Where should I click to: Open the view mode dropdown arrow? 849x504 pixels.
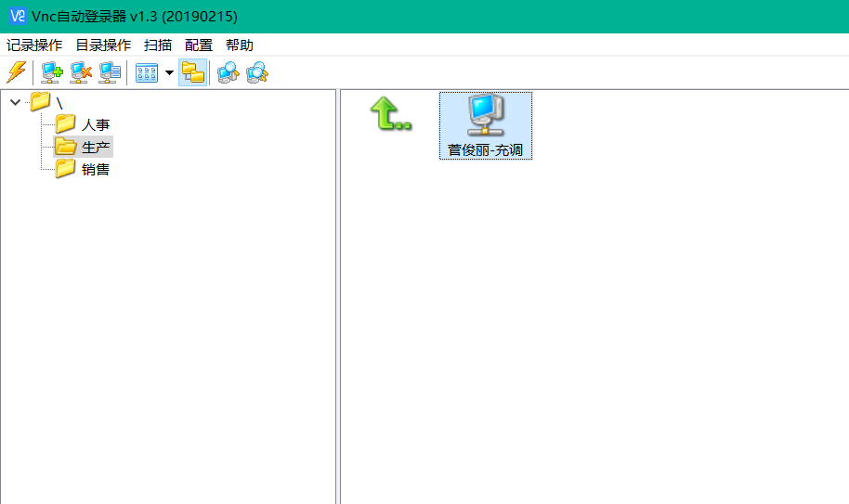coord(169,72)
